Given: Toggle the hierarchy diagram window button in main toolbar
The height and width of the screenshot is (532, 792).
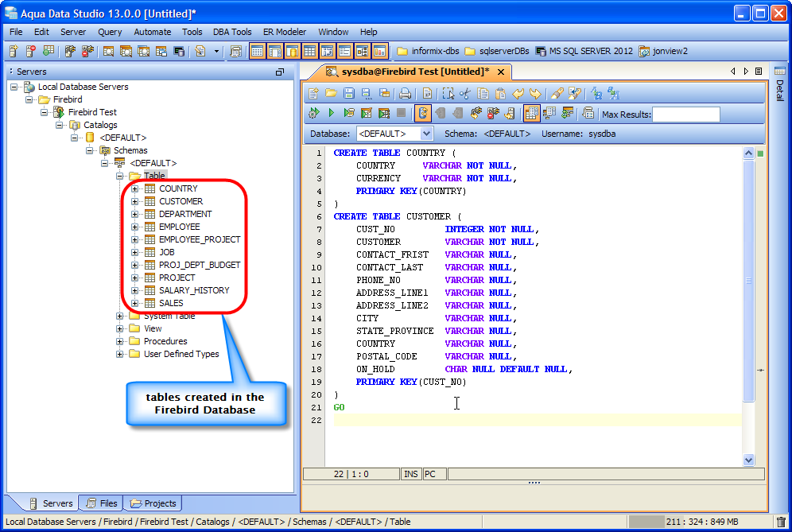Looking at the screenshot, I should click(x=362, y=51).
